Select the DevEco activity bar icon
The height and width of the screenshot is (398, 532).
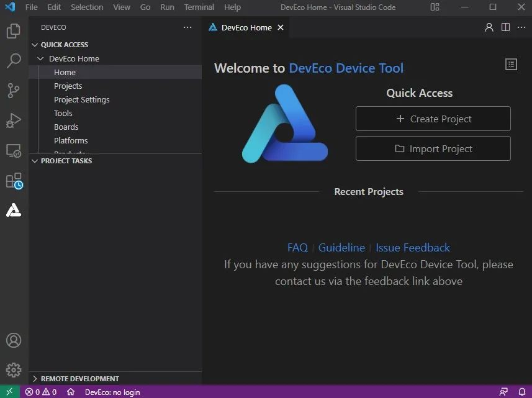point(14,210)
